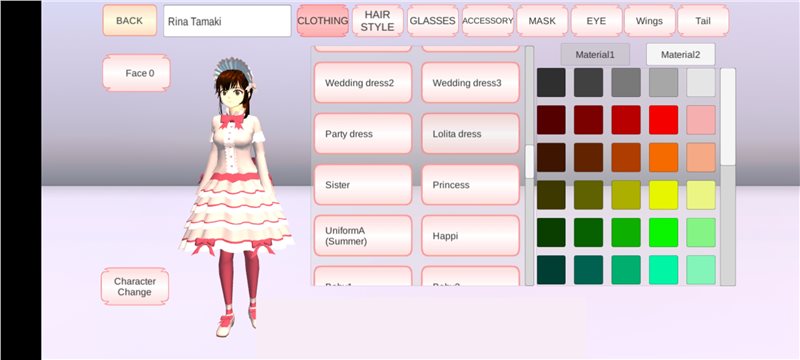Edit the Rina Tamaki name field
Viewport: 800px width, 360px height.
click(x=227, y=21)
